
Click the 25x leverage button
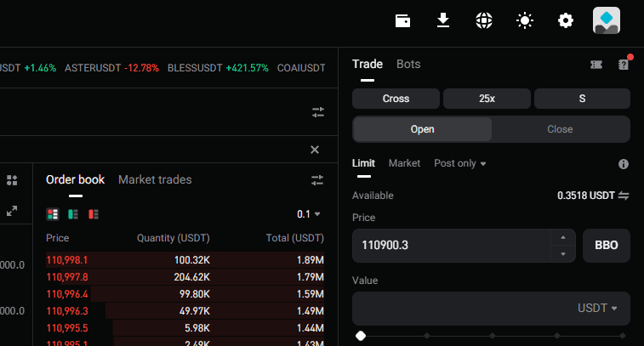click(487, 99)
